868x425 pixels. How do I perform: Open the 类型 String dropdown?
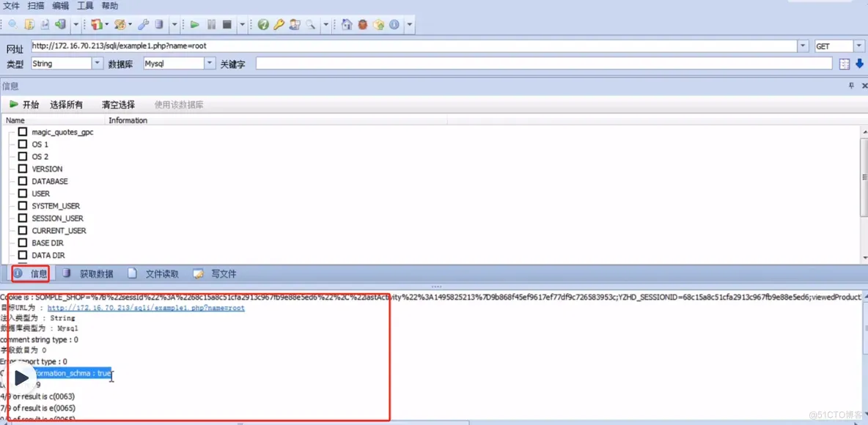(98, 63)
